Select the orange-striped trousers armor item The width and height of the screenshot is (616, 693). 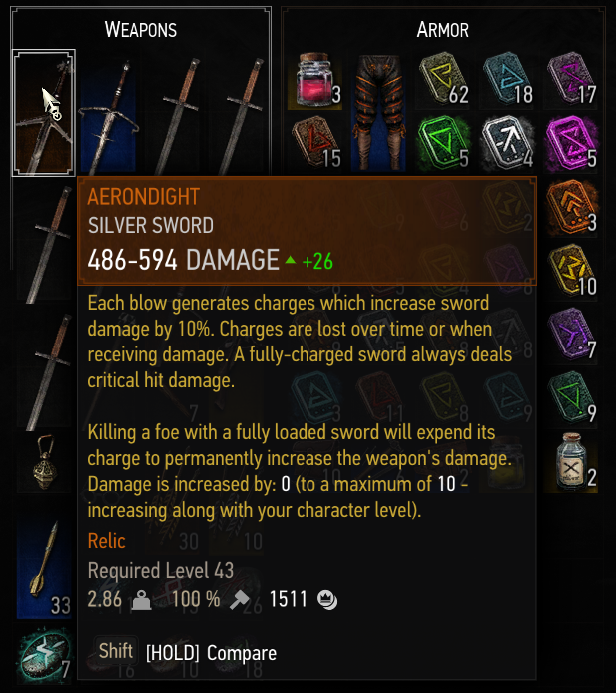tap(378, 113)
